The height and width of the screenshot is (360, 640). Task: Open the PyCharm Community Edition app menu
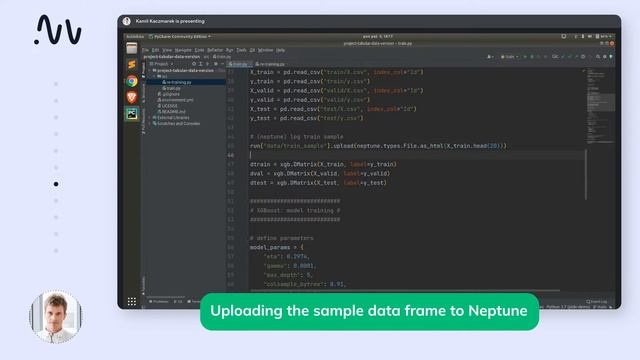180,36
